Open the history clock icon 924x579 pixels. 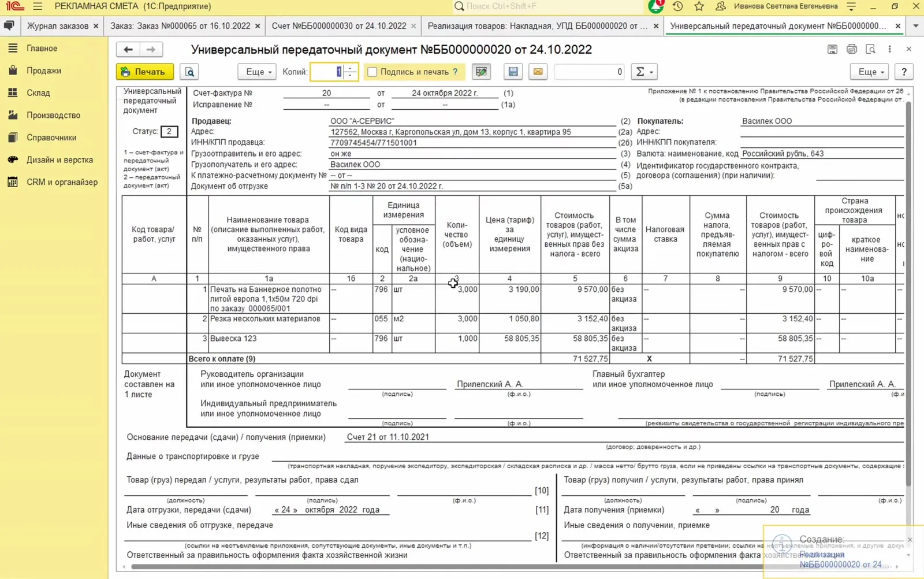677,6
